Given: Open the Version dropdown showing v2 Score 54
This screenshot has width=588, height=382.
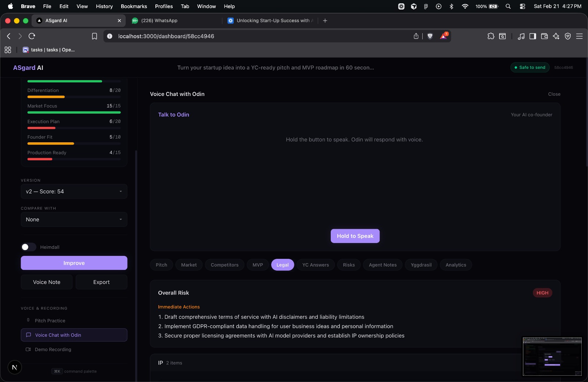Looking at the screenshot, I should pyautogui.click(x=74, y=192).
